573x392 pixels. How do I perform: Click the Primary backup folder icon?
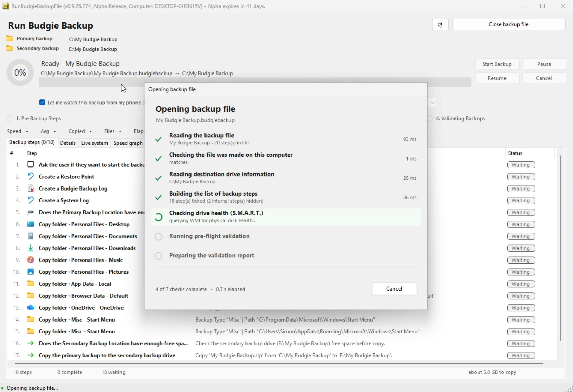(x=9, y=38)
